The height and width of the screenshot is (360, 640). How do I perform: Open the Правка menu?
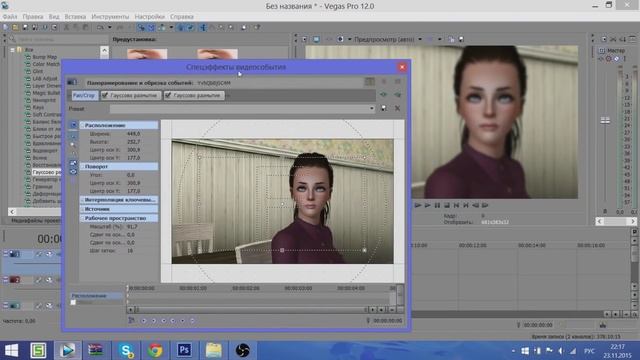33,17
